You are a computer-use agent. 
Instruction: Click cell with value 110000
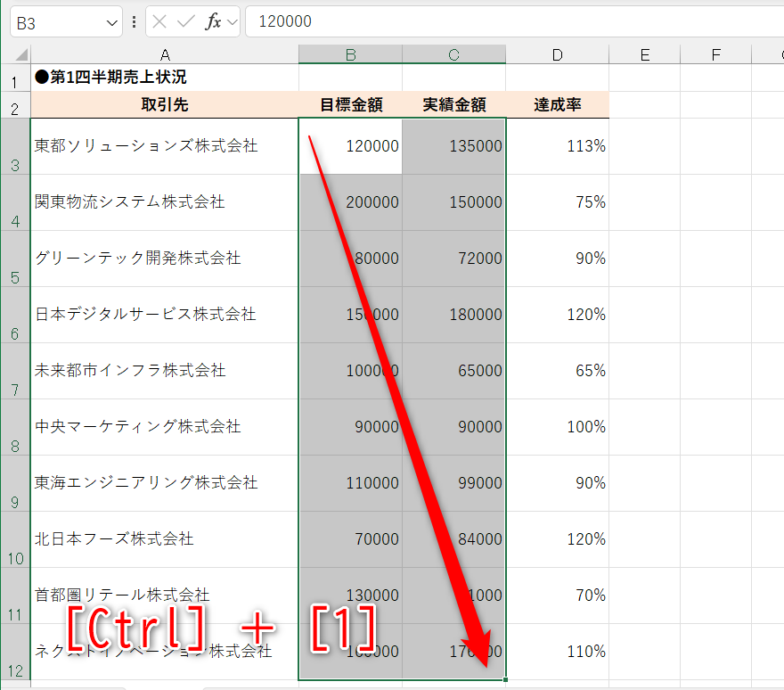pos(350,483)
